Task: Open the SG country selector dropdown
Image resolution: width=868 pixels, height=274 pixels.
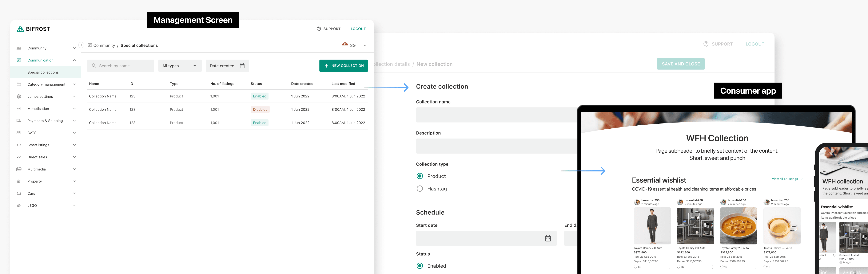Action: click(x=354, y=45)
